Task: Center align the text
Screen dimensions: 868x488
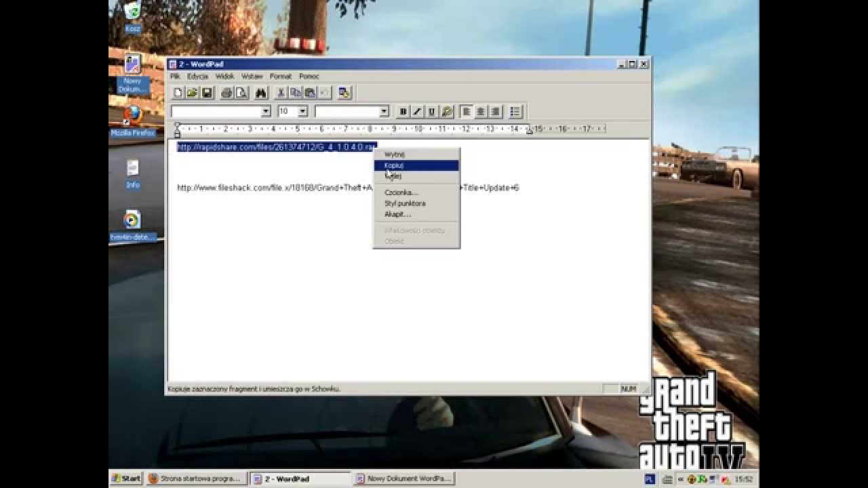Action: [481, 112]
